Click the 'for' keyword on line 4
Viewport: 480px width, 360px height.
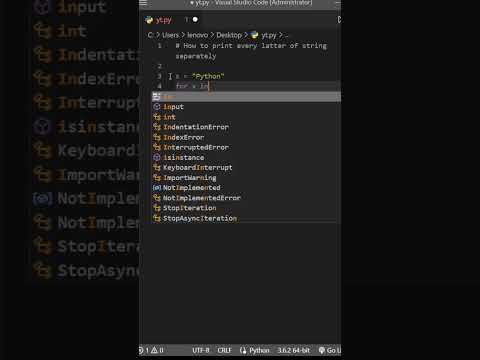[182, 86]
